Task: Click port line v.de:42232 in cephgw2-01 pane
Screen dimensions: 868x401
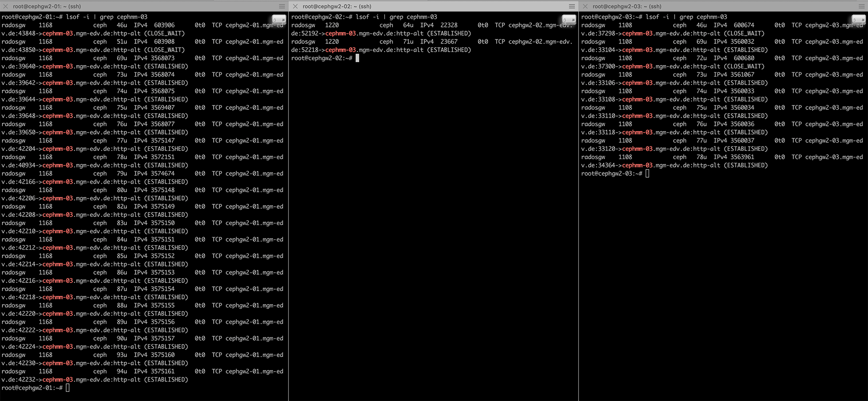Action: click(x=95, y=380)
